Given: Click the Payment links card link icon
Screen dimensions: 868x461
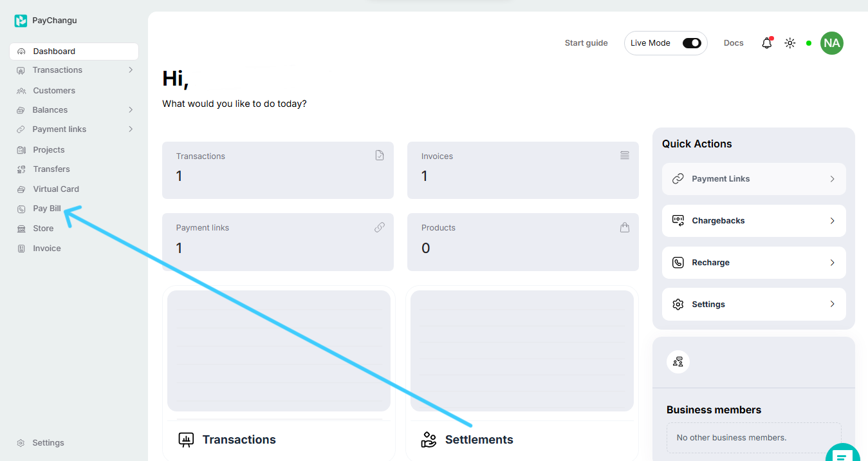Looking at the screenshot, I should tap(380, 227).
